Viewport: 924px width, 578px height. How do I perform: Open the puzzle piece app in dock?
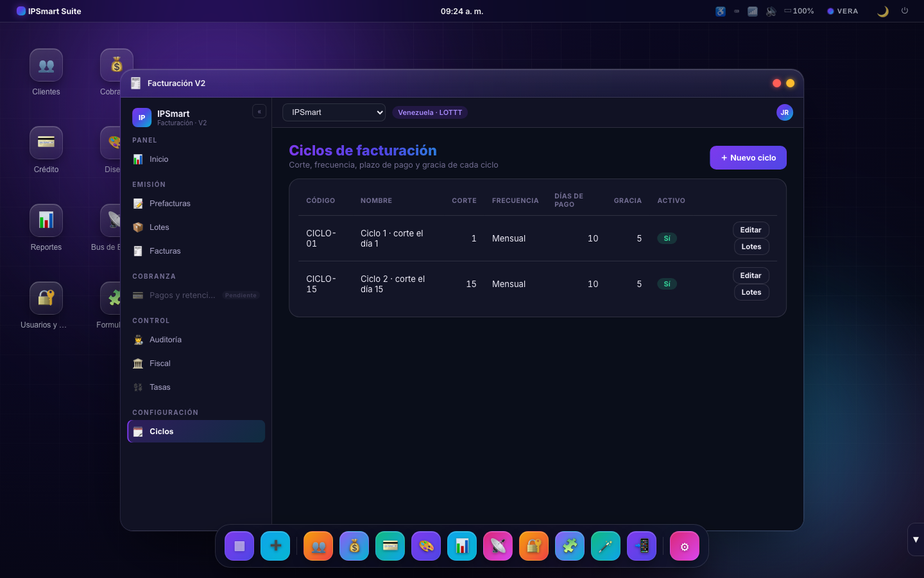[570, 547]
